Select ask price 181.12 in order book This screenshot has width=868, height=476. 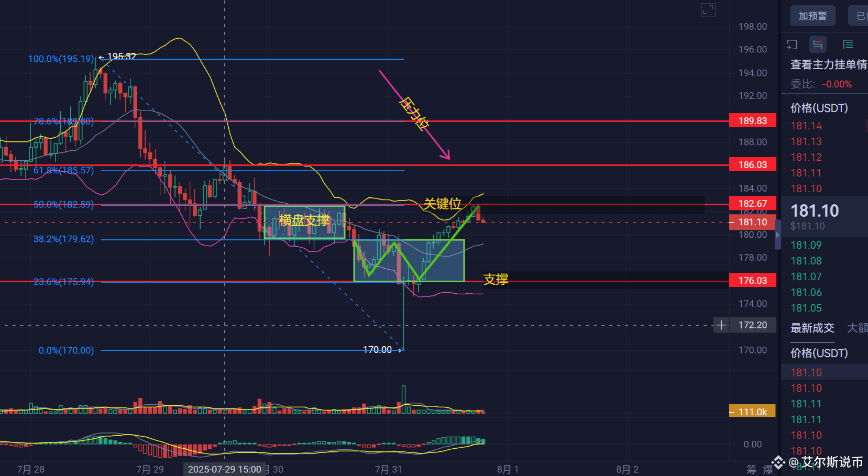[x=806, y=157]
